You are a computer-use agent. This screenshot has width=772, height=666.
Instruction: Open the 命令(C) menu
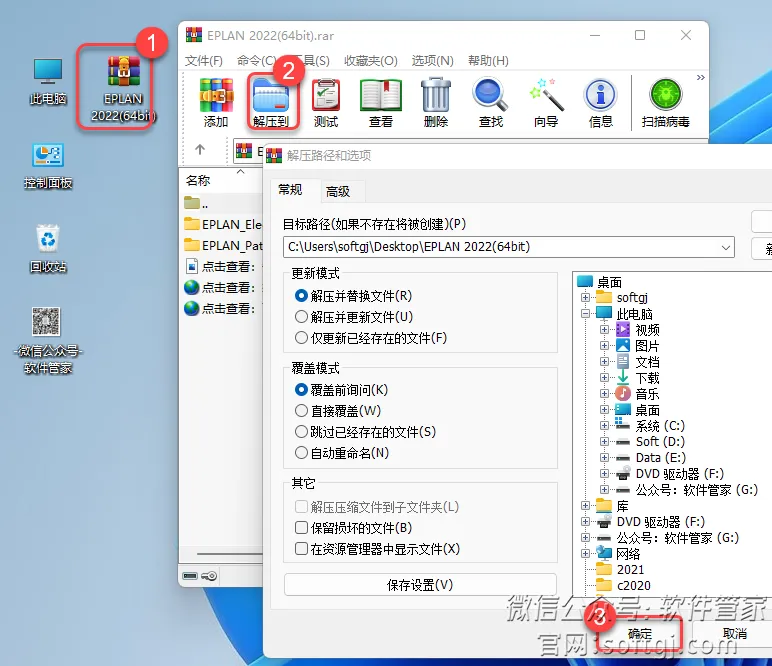[256, 61]
